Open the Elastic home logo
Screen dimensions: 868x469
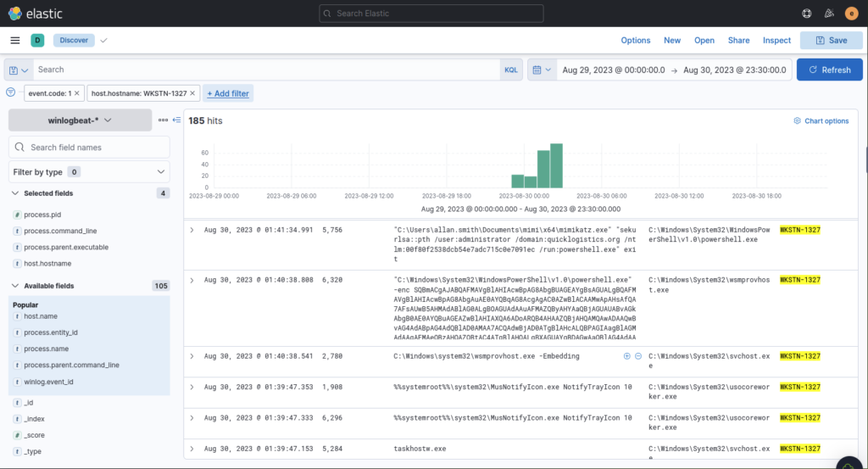(36, 14)
